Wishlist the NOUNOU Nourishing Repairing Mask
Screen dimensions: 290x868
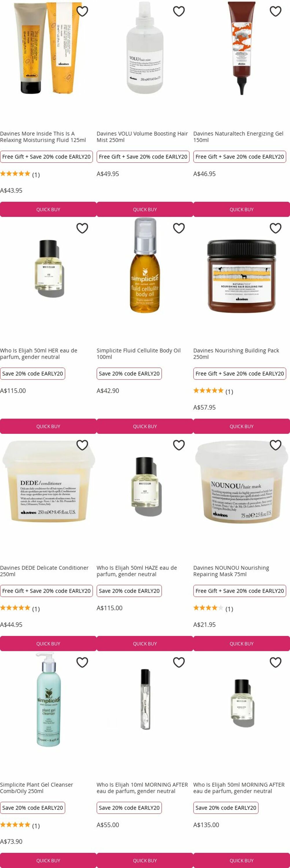(x=276, y=445)
